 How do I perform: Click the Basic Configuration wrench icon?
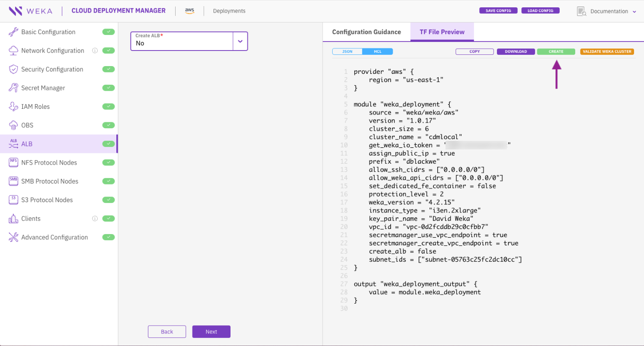(x=13, y=32)
